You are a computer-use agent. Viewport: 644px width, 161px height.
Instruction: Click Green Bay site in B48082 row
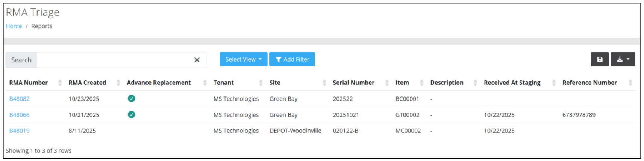283,99
